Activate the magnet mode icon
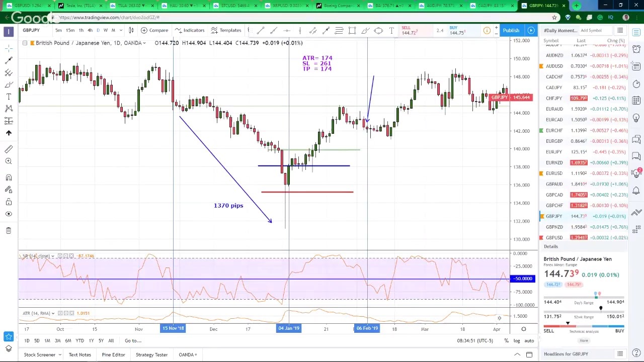 pyautogui.click(x=9, y=177)
